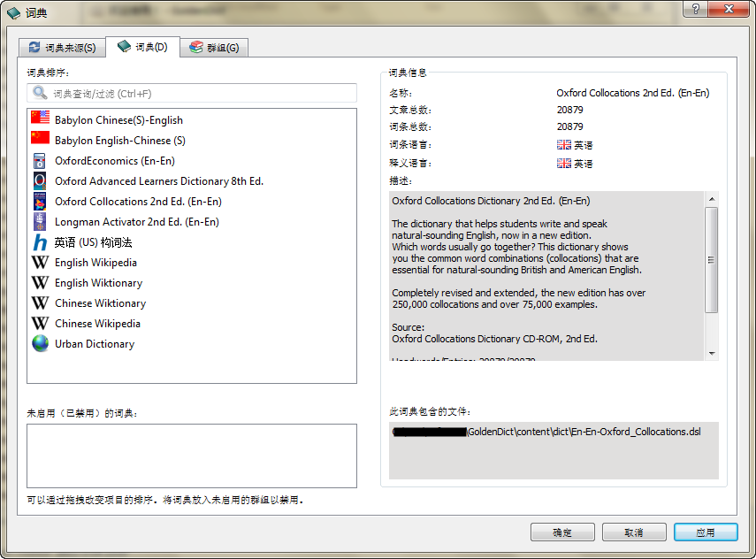Click the description scrollbar up arrow
The height and width of the screenshot is (559, 756).
coord(712,199)
